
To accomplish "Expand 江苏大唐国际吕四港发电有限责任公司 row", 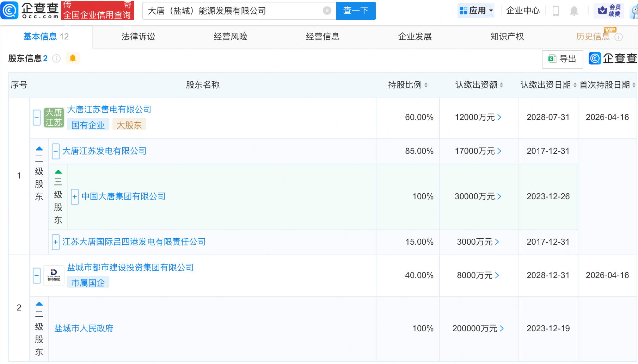I will coord(56,242).
